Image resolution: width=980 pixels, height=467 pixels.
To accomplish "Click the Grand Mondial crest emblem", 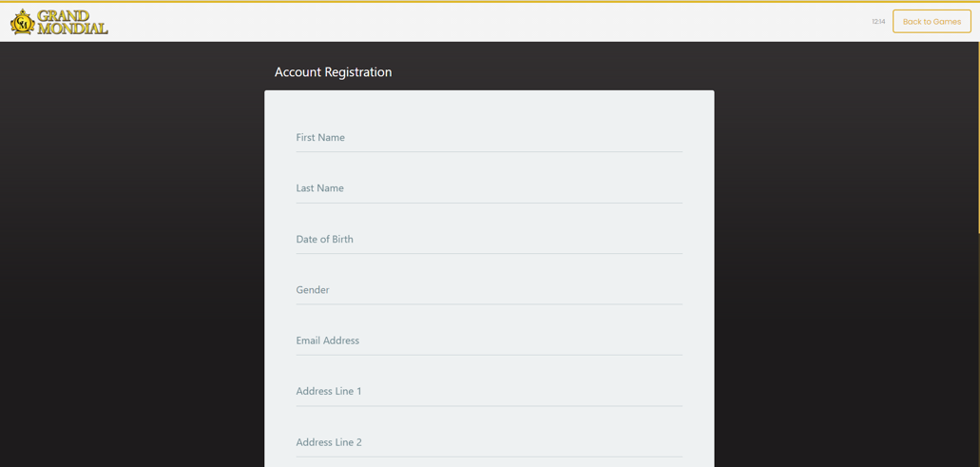I will [x=23, y=22].
